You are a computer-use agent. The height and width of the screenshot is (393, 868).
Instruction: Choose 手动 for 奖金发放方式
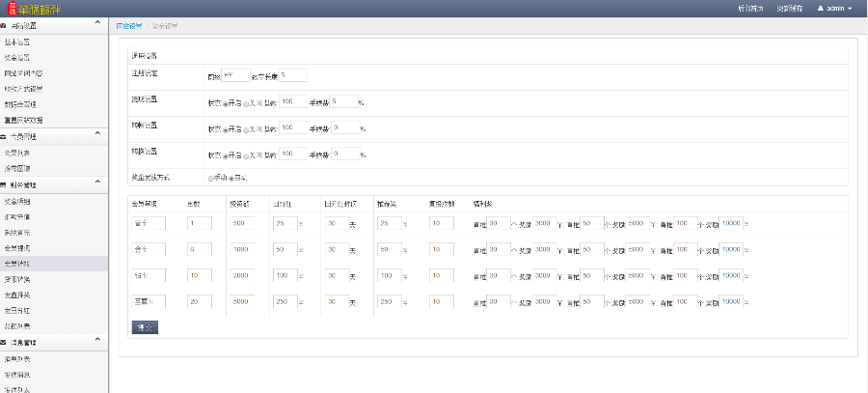[210, 179]
